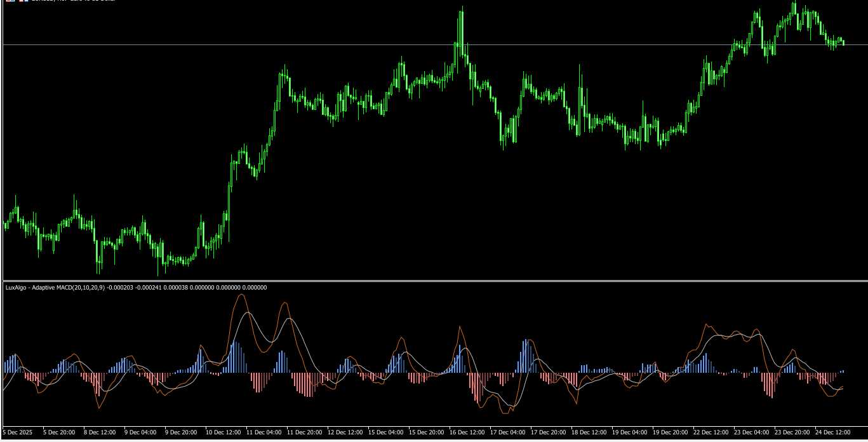Click the 17 Dec 20:00 time label

[x=548, y=432]
